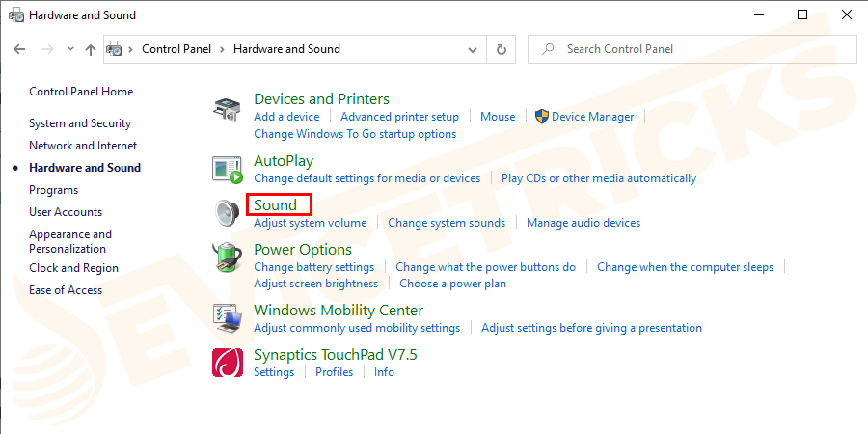This screenshot has width=868, height=434.
Task: Click Adjust screen brightness
Action: tap(316, 284)
